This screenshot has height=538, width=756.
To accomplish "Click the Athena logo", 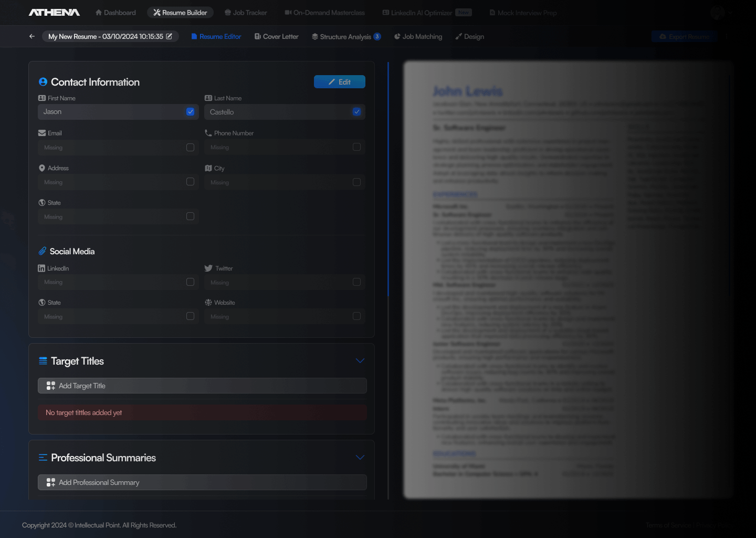I will coord(54,12).
